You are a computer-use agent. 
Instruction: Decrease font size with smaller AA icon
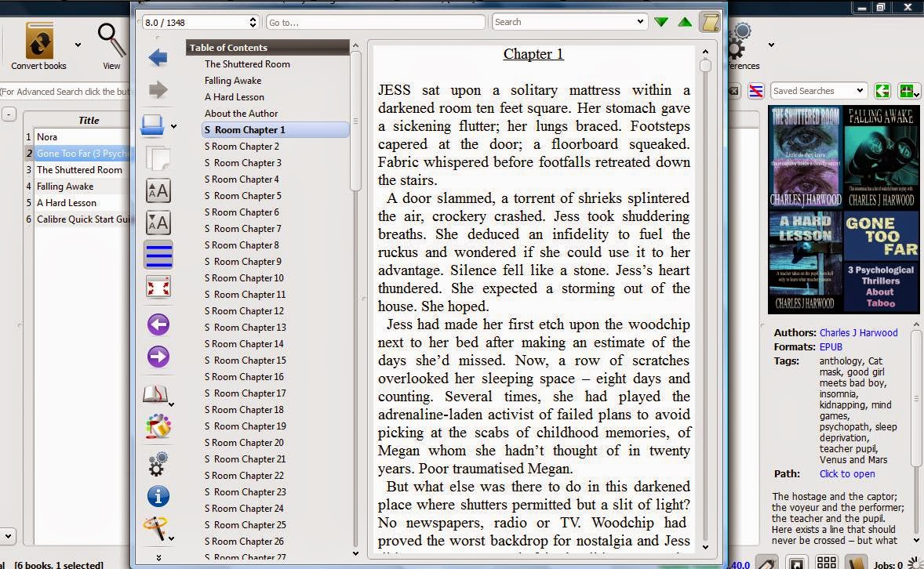pos(158,223)
